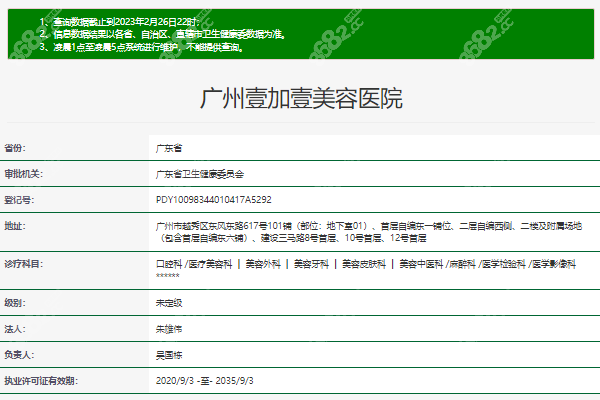Click the address line containing 建设三马路8号首层

(x=291, y=238)
